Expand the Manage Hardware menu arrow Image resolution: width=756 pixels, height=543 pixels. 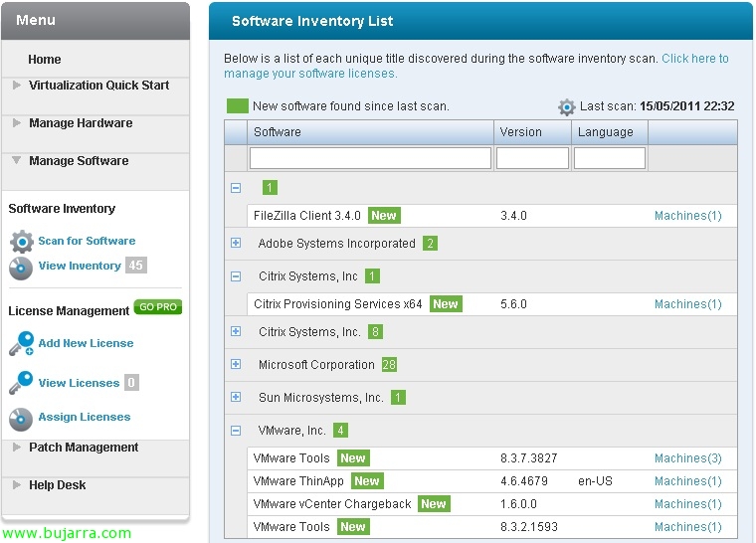[16, 122]
